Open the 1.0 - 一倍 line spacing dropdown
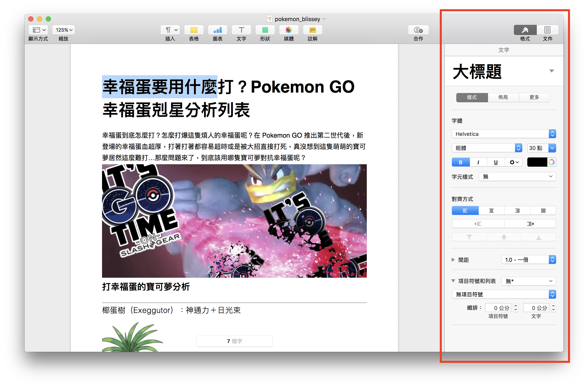588x387 pixels. click(x=529, y=260)
